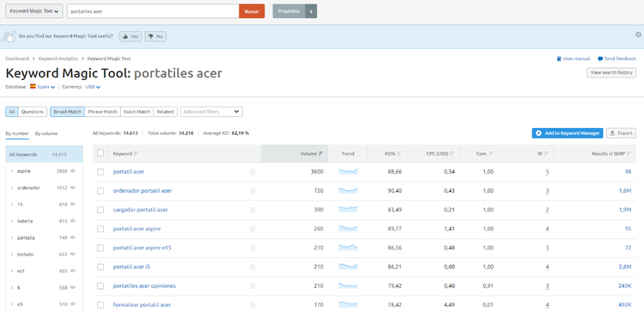Click the SERP icon next to portatiles acer opiniones
This screenshot has width=644, height=313.
pyautogui.click(x=253, y=285)
